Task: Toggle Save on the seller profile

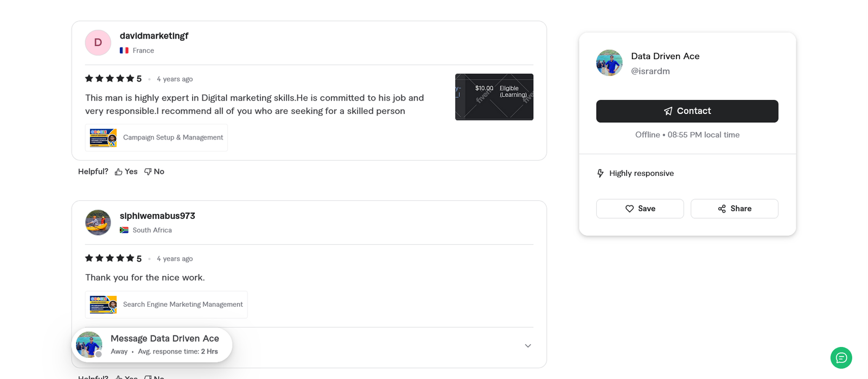Action: (640, 209)
